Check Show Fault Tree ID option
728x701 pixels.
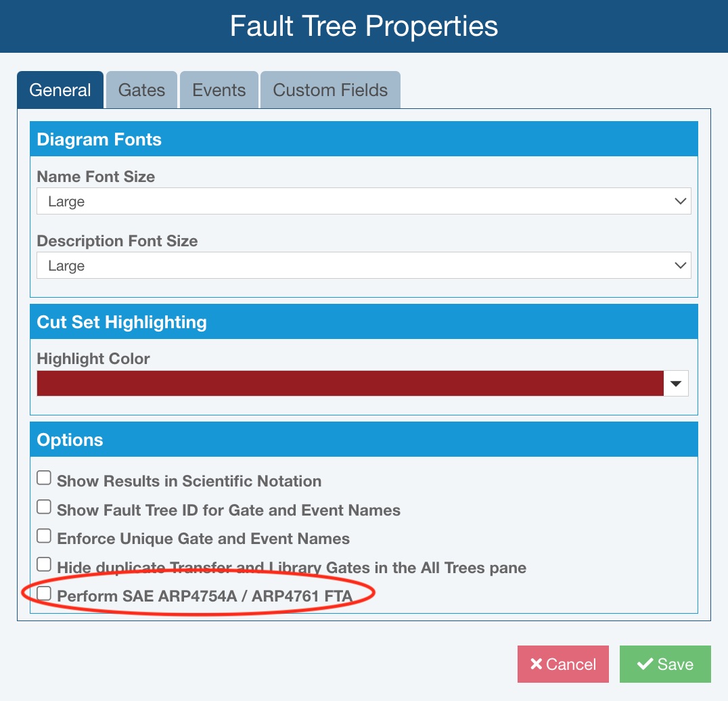tap(44, 507)
